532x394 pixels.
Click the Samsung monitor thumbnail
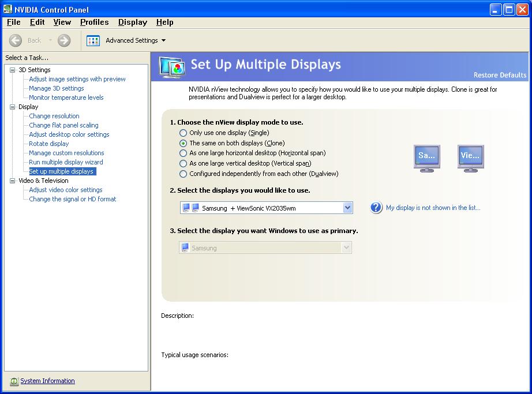click(x=427, y=158)
